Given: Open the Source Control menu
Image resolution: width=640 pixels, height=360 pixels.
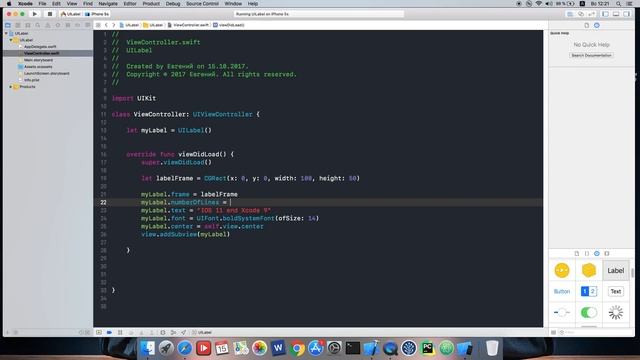Looking at the screenshot, I should coord(202,4).
